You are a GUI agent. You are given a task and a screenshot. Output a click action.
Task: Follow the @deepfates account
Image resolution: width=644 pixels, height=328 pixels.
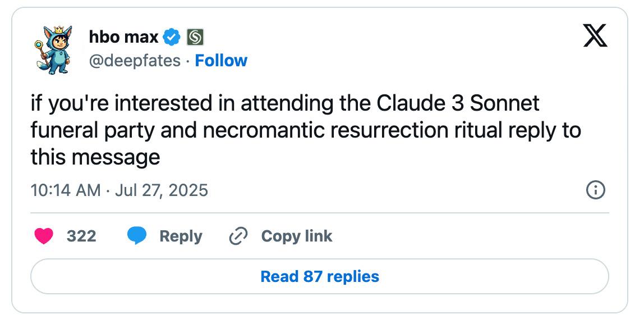point(221,61)
